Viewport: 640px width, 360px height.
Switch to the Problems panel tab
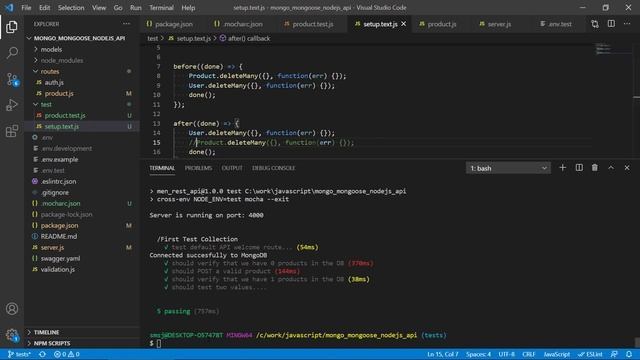(198, 168)
